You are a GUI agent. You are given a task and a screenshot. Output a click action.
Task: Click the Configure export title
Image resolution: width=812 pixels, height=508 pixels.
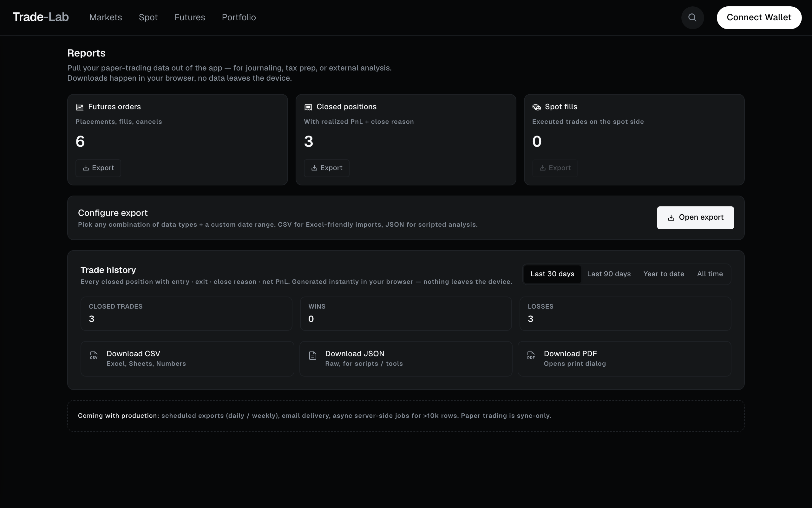[113, 213]
